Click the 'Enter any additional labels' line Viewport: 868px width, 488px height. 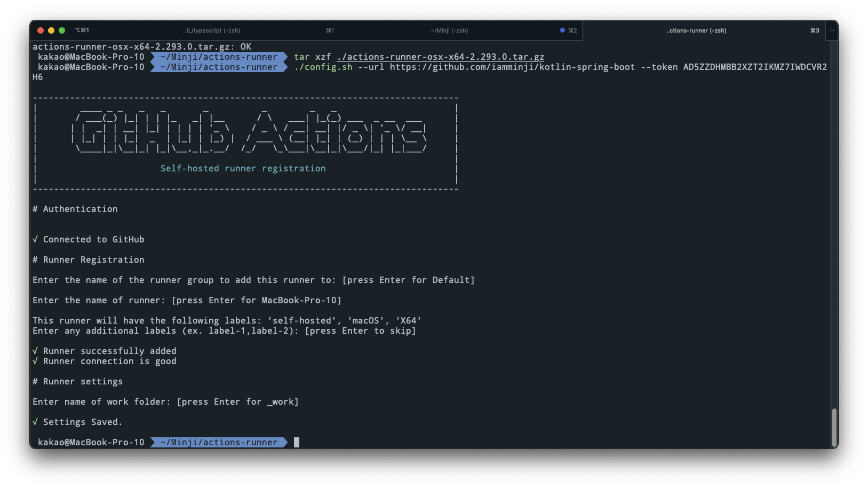point(224,331)
